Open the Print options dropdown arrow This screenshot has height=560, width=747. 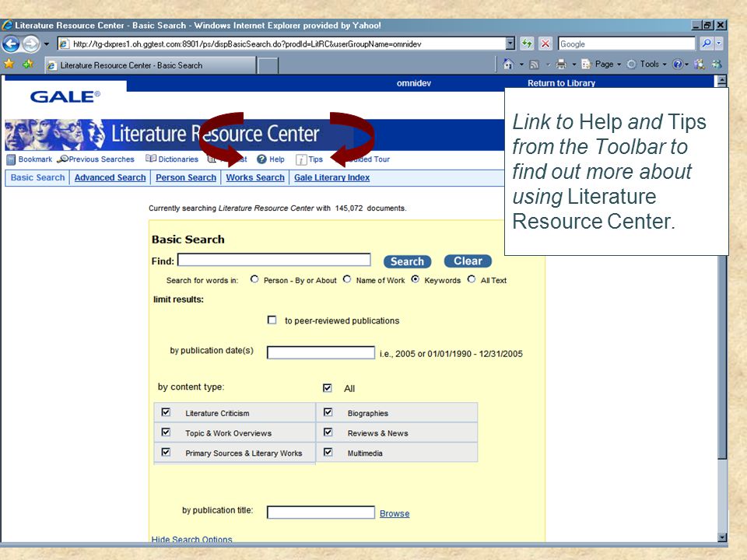(573, 65)
